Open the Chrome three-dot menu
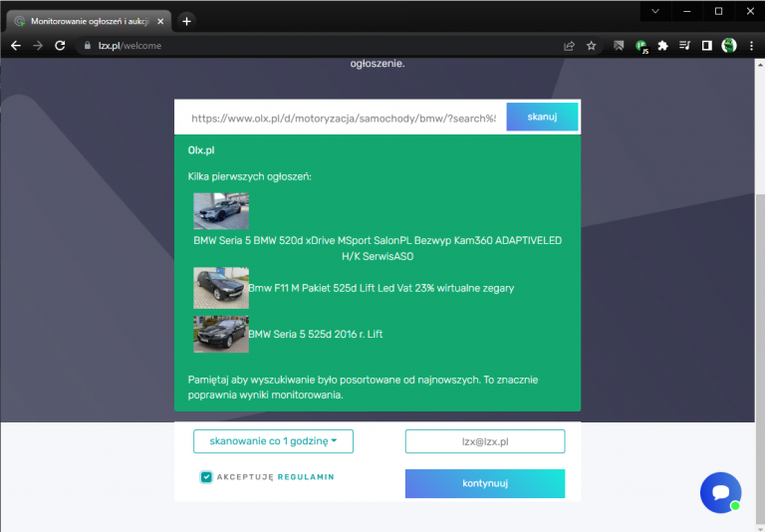 pos(751,46)
